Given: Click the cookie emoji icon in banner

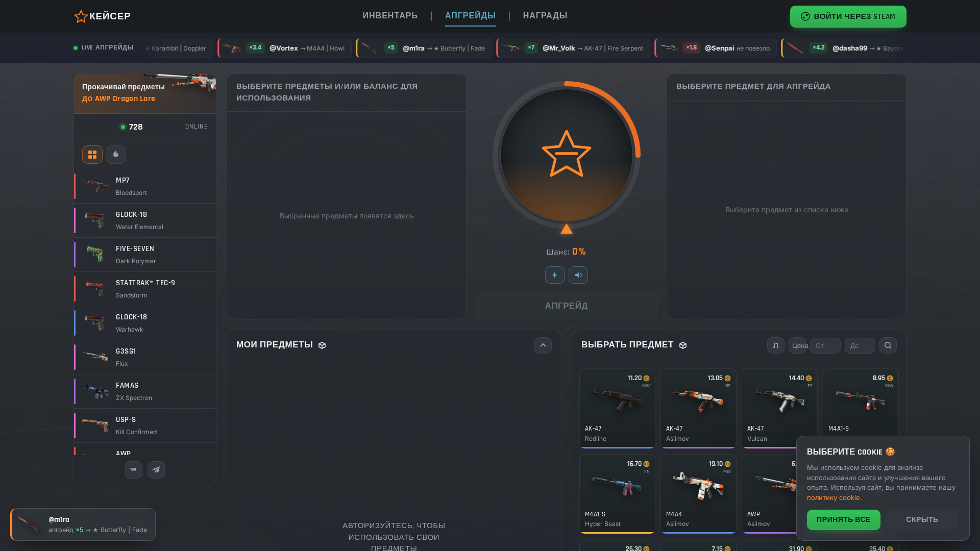Looking at the screenshot, I should click(890, 452).
